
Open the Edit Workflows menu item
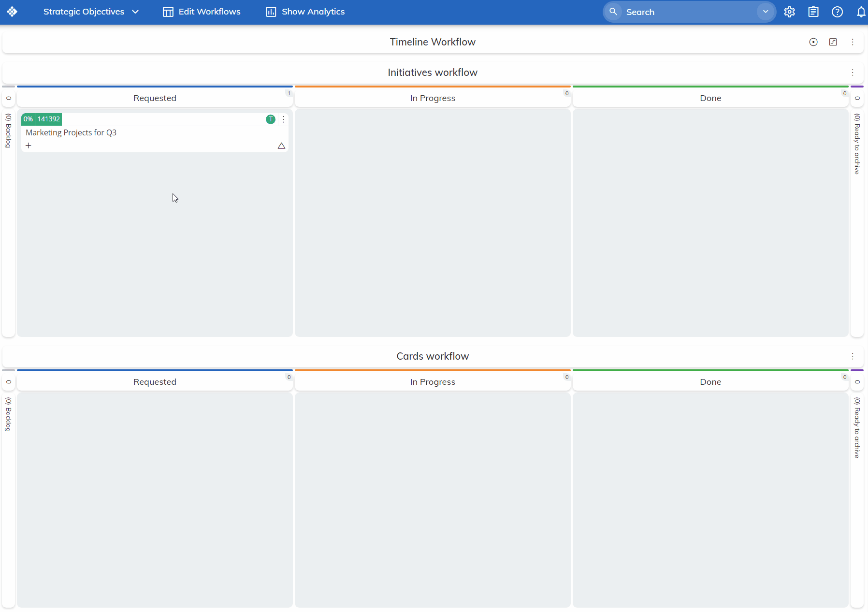click(x=202, y=12)
